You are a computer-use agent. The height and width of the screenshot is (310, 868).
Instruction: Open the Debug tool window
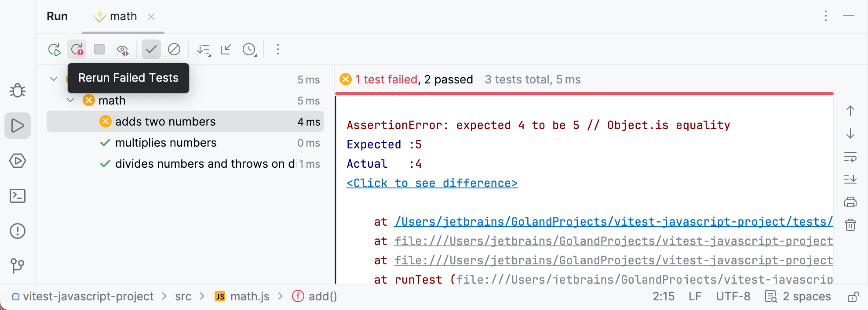tap(18, 90)
